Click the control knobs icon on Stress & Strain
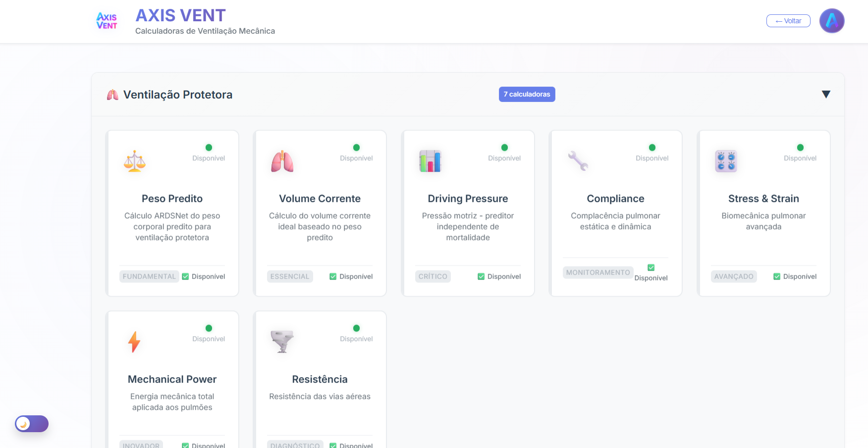Image resolution: width=868 pixels, height=448 pixels. coord(726,161)
